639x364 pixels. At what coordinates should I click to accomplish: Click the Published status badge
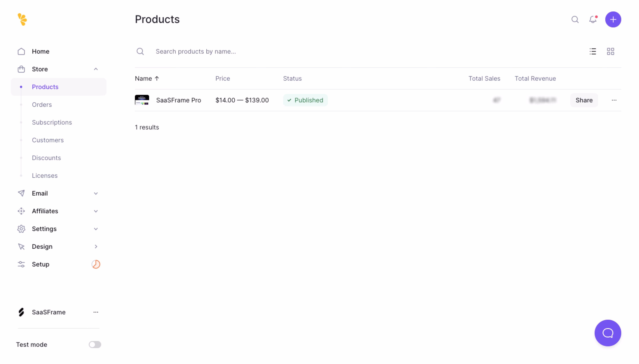305,100
